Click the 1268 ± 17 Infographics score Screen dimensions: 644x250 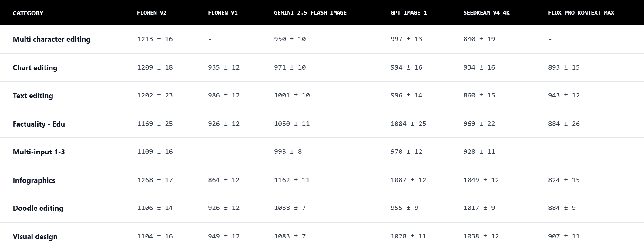pyautogui.click(x=155, y=180)
